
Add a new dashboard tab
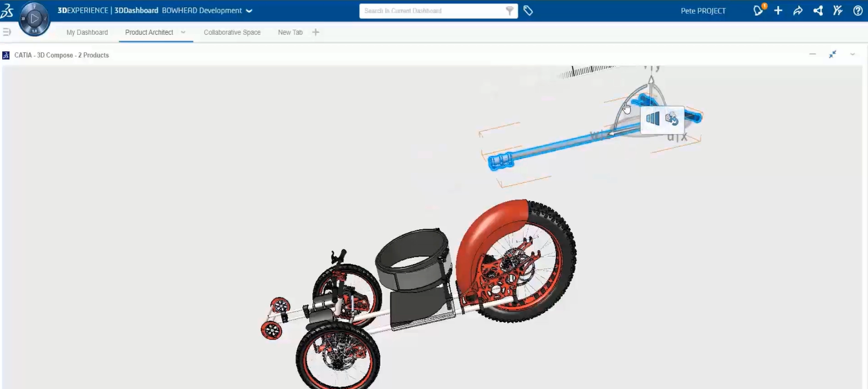[x=315, y=32]
